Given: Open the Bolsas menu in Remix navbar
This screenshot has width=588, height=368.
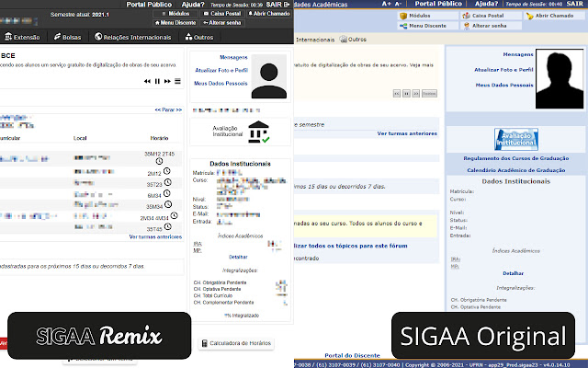Looking at the screenshot, I should pos(67,37).
